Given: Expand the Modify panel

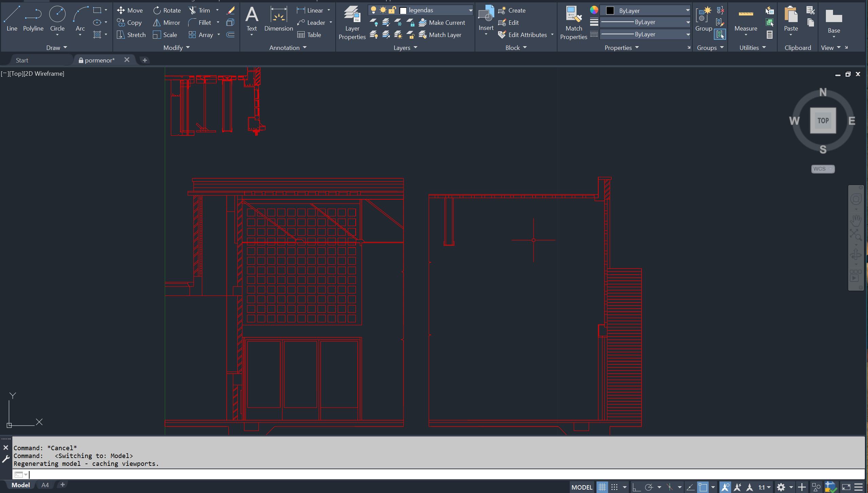Looking at the screenshot, I should [x=176, y=48].
